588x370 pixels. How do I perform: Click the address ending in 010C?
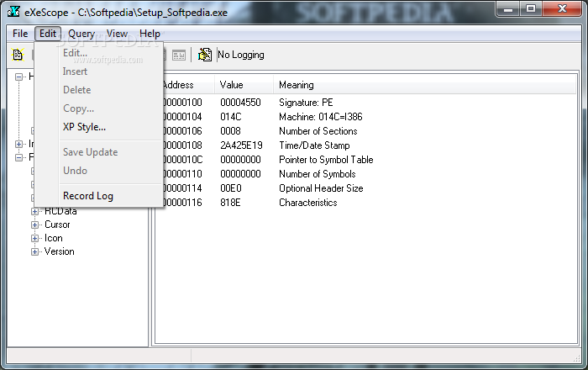point(182,160)
